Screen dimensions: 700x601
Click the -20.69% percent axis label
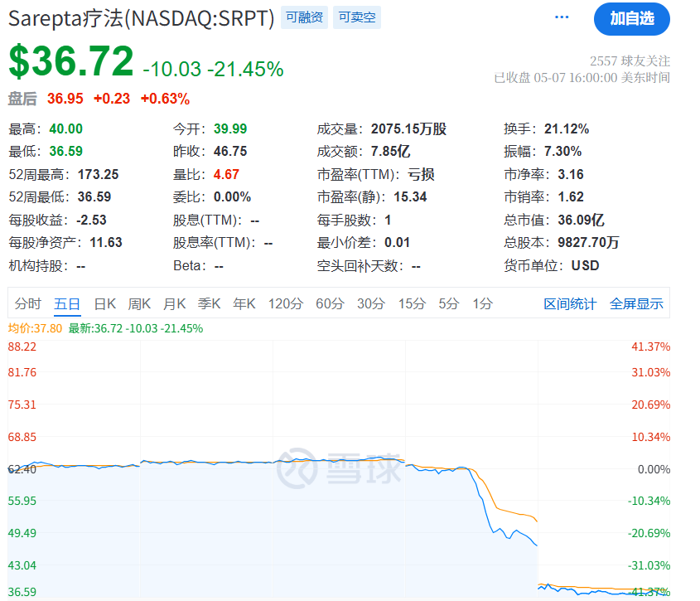click(649, 533)
